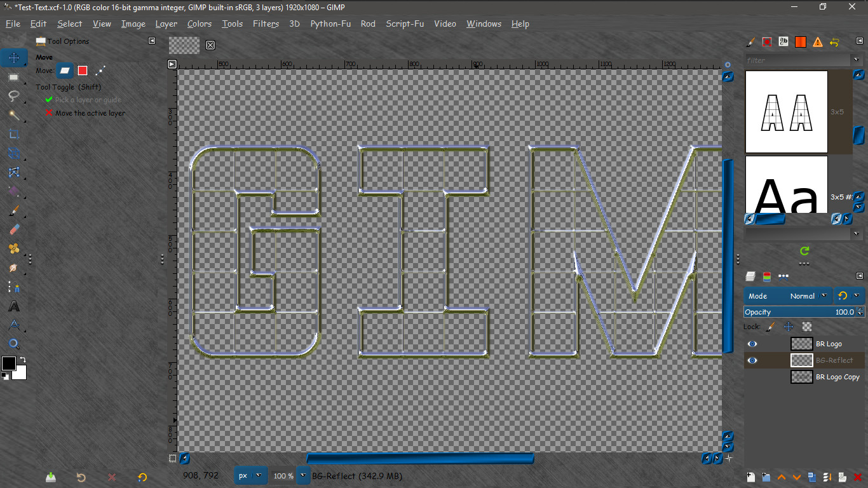Open the Python-Fu menu

tap(330, 24)
